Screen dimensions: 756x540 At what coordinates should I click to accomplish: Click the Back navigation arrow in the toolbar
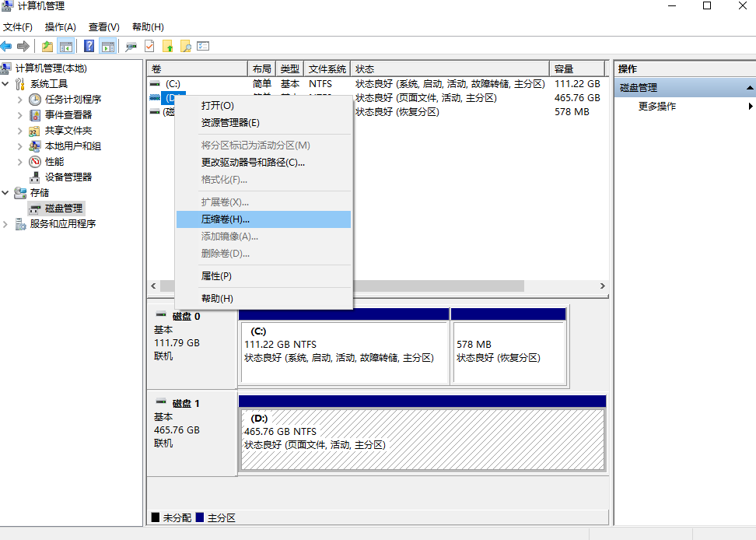[6, 46]
